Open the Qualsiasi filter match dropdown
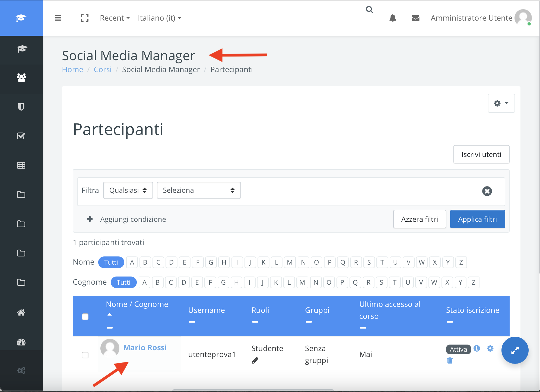This screenshot has width=540, height=392. 128,190
